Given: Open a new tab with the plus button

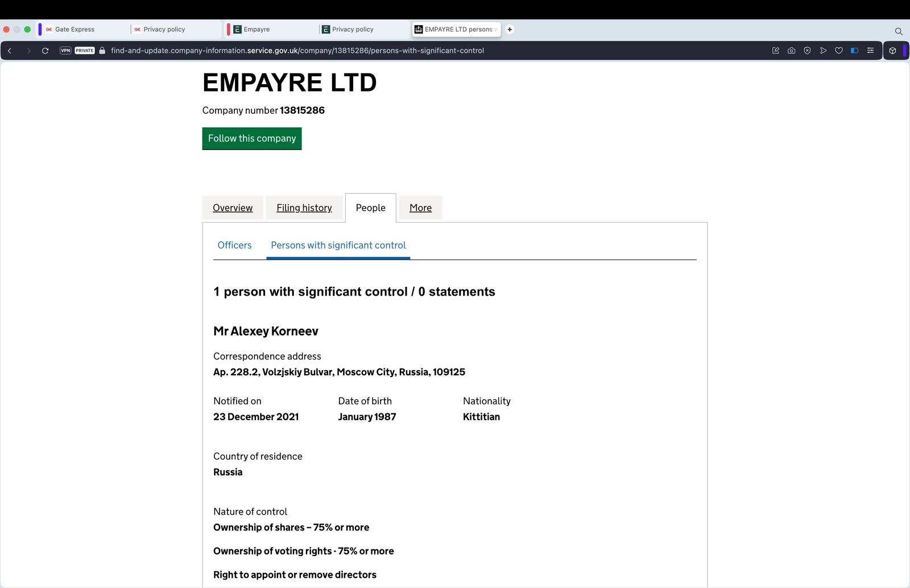Looking at the screenshot, I should pos(510,29).
